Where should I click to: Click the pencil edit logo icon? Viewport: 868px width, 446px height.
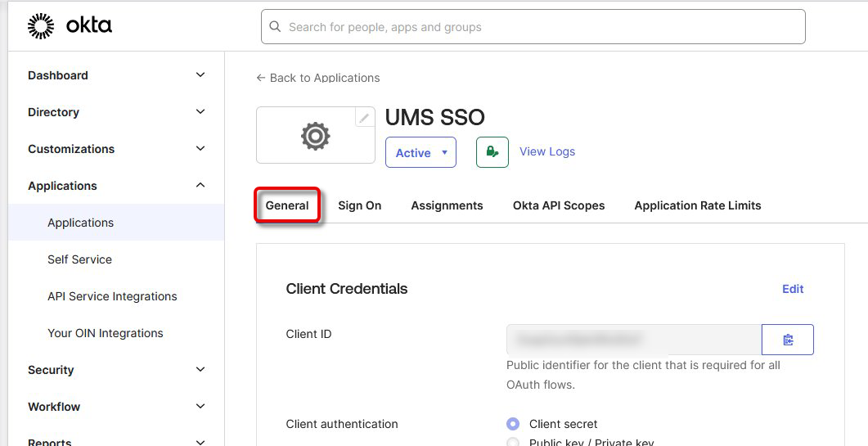coord(364,118)
